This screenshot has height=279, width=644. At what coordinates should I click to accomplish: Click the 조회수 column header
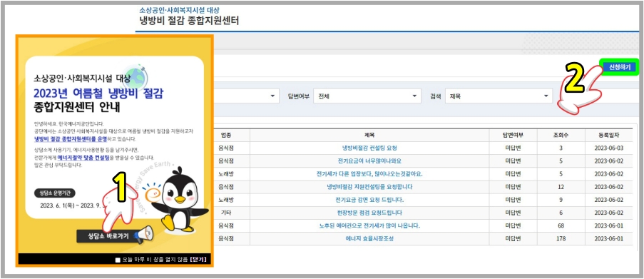click(561, 135)
